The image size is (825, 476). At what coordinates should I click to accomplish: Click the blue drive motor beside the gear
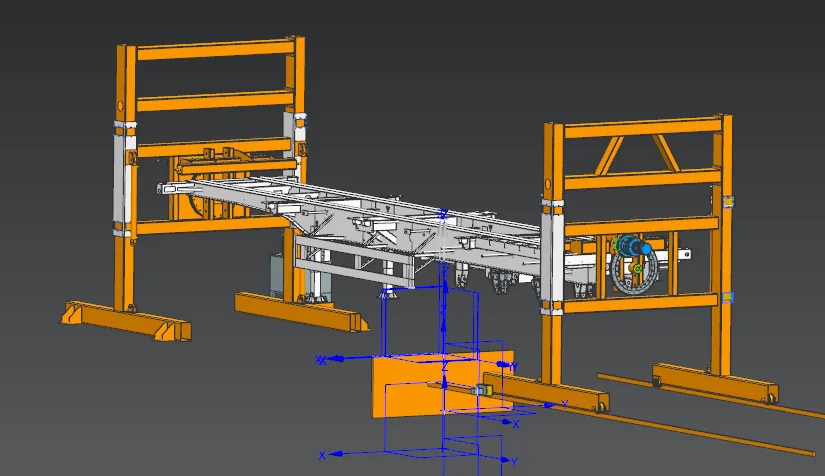(645, 247)
